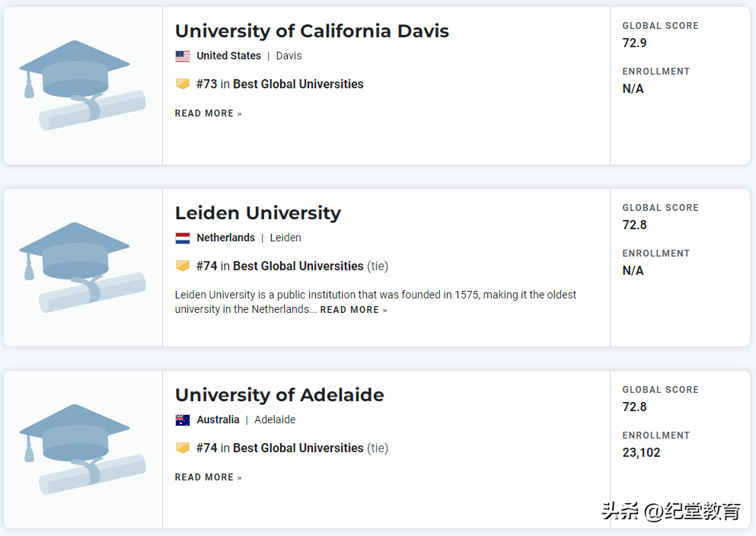Click University of Adelaide's #74 ranking badge icon

(x=183, y=448)
